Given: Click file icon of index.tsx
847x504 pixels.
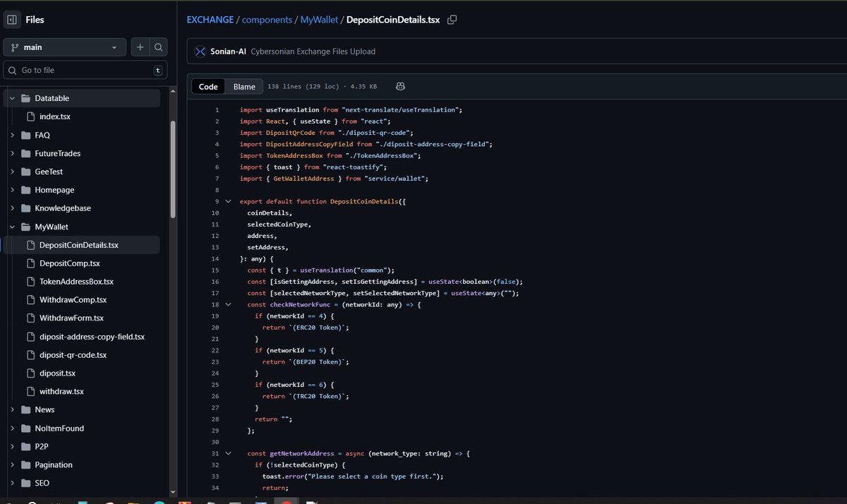Looking at the screenshot, I should point(30,116).
